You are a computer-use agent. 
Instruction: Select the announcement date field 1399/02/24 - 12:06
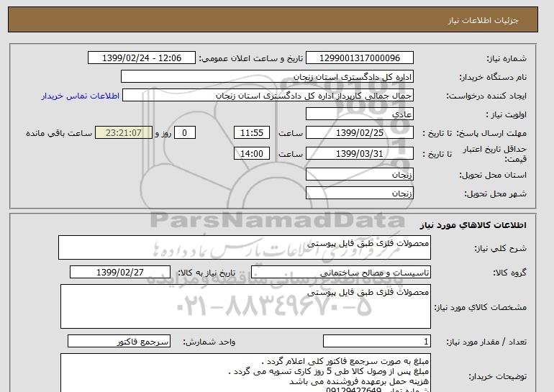coord(141,58)
